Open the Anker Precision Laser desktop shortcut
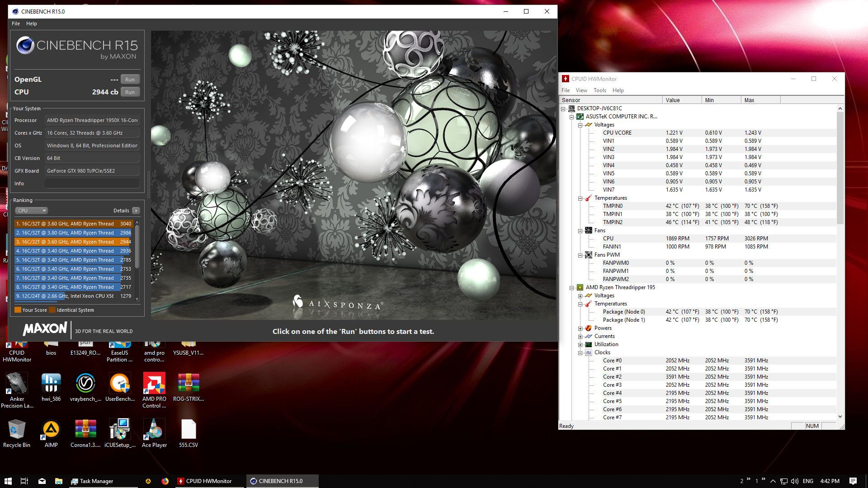The image size is (868, 488). click(x=17, y=390)
